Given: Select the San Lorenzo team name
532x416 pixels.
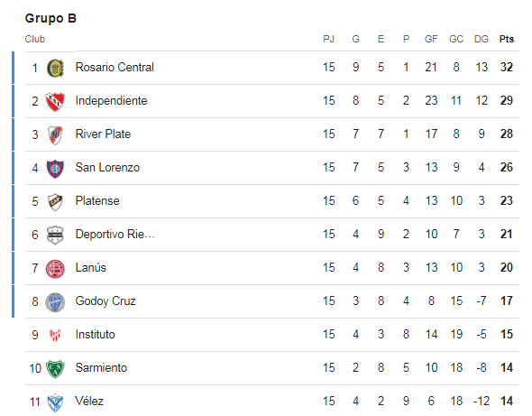Looking at the screenshot, I should click(x=107, y=168).
